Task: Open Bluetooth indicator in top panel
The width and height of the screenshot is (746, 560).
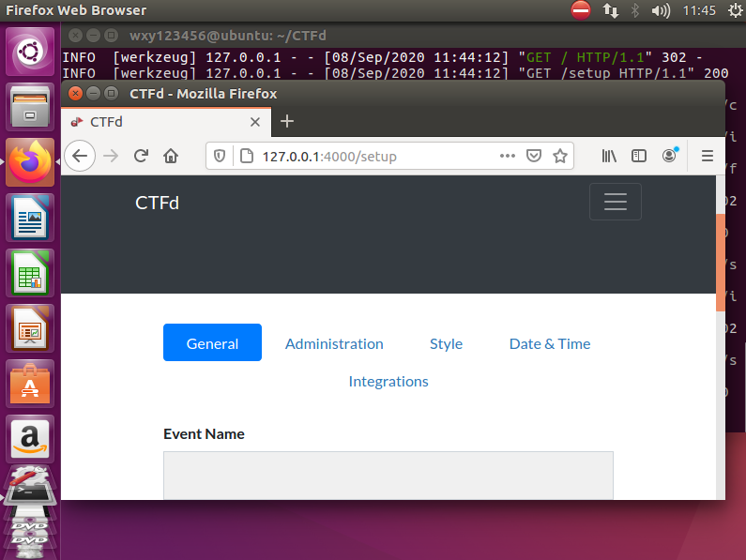Action: pos(634,10)
